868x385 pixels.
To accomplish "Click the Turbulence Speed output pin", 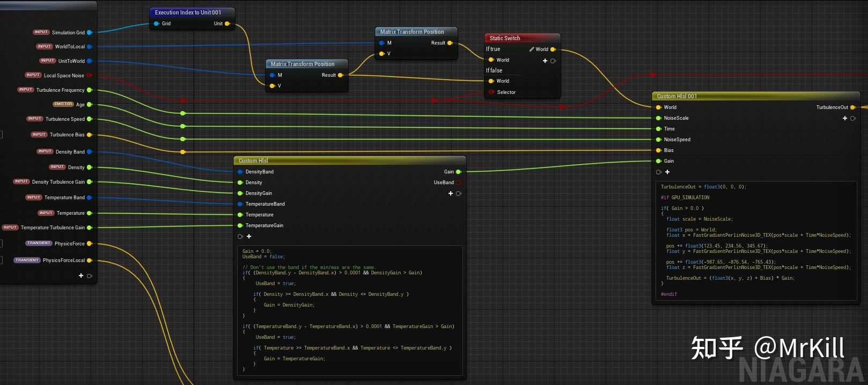I will pyautogui.click(x=90, y=119).
